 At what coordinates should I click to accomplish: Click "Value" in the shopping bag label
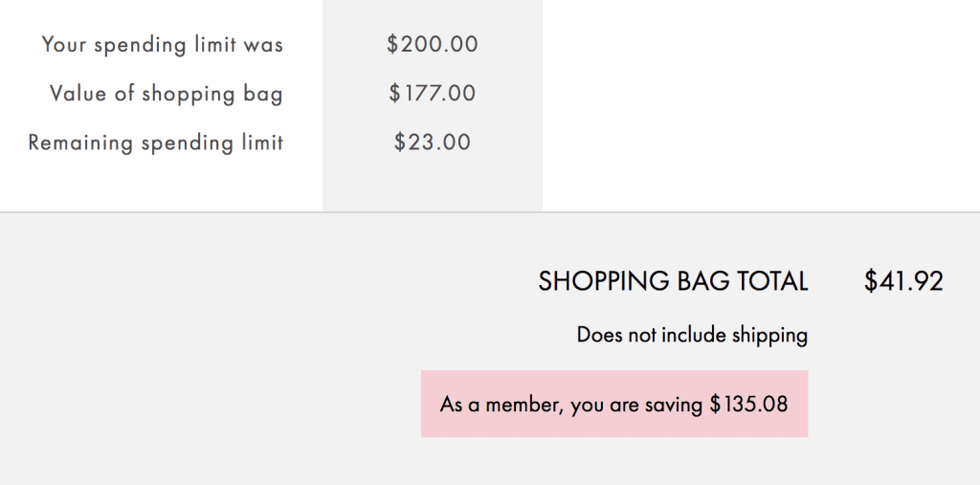tap(77, 94)
